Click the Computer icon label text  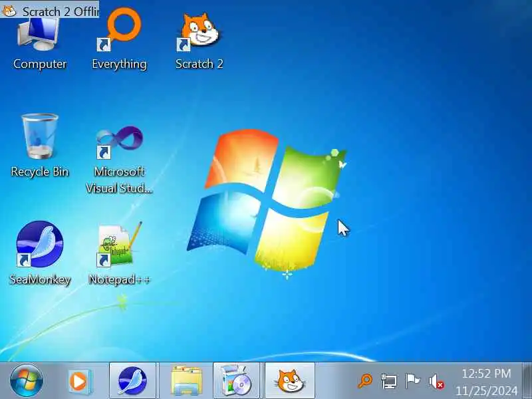40,64
